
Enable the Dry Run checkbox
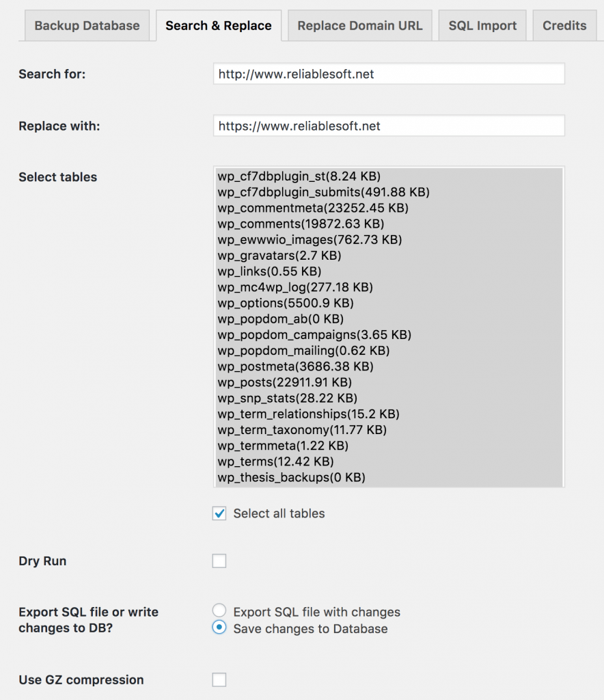point(219,561)
